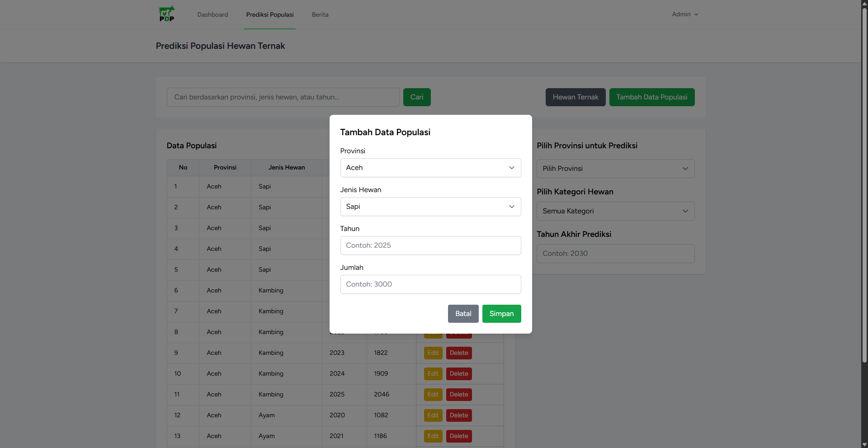Expand the Provinsi dropdown showing Aceh
868x448 pixels.
point(430,168)
